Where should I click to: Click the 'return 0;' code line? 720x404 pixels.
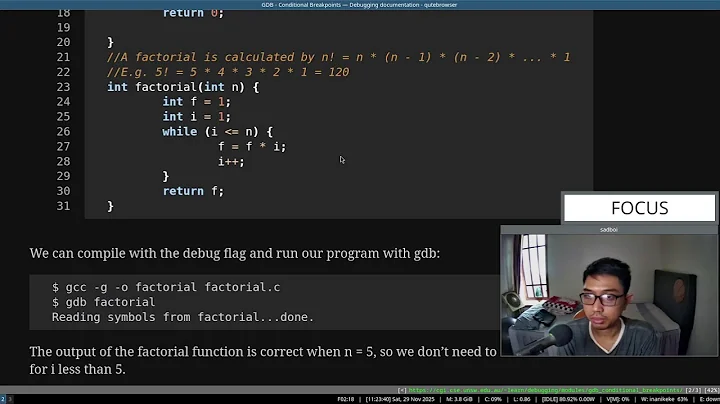[x=193, y=13]
